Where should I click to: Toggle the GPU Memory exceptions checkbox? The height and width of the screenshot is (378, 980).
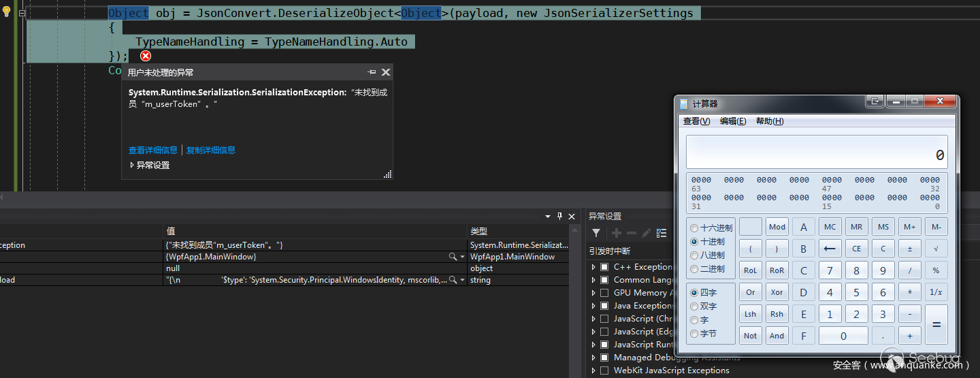coord(604,293)
